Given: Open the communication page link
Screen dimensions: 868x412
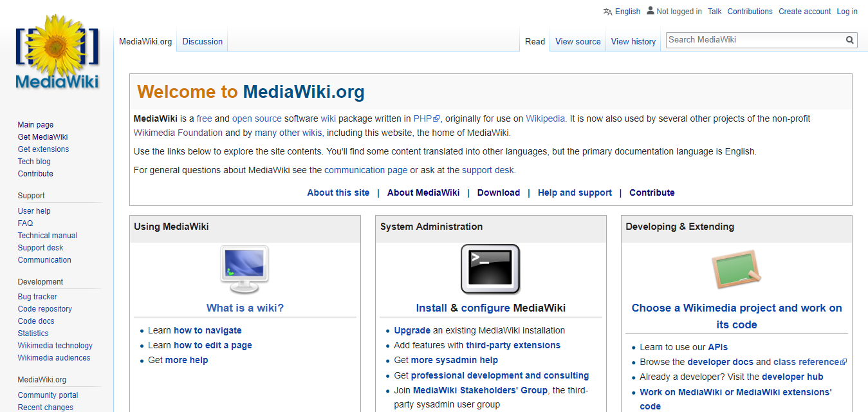Looking at the screenshot, I should (x=365, y=171).
